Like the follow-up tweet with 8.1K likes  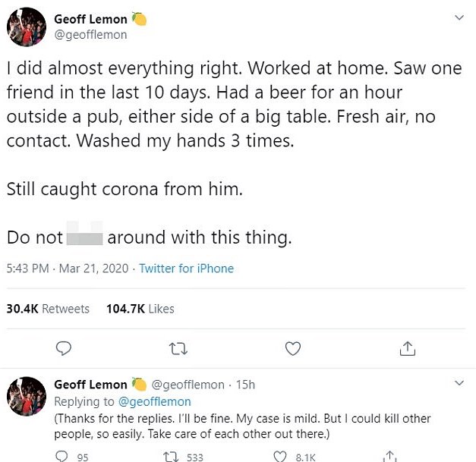click(282, 457)
